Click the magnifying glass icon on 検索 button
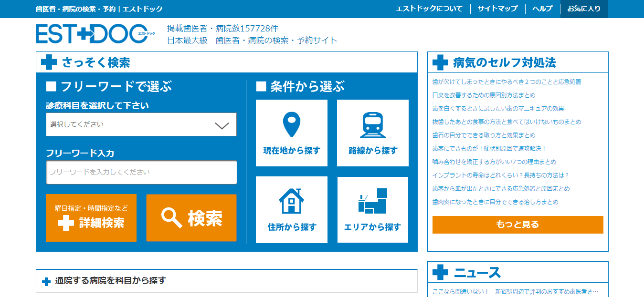Screen dimensions: 644x297 [171, 218]
